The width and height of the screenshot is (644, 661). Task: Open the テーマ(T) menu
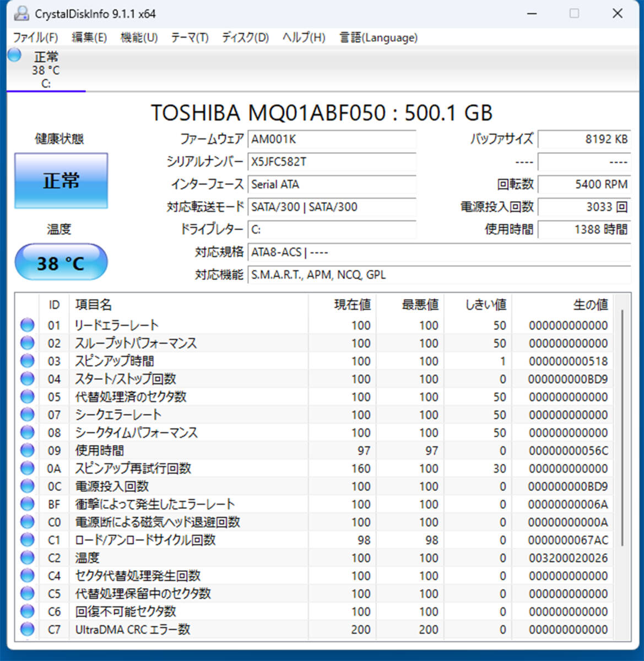pyautogui.click(x=190, y=37)
